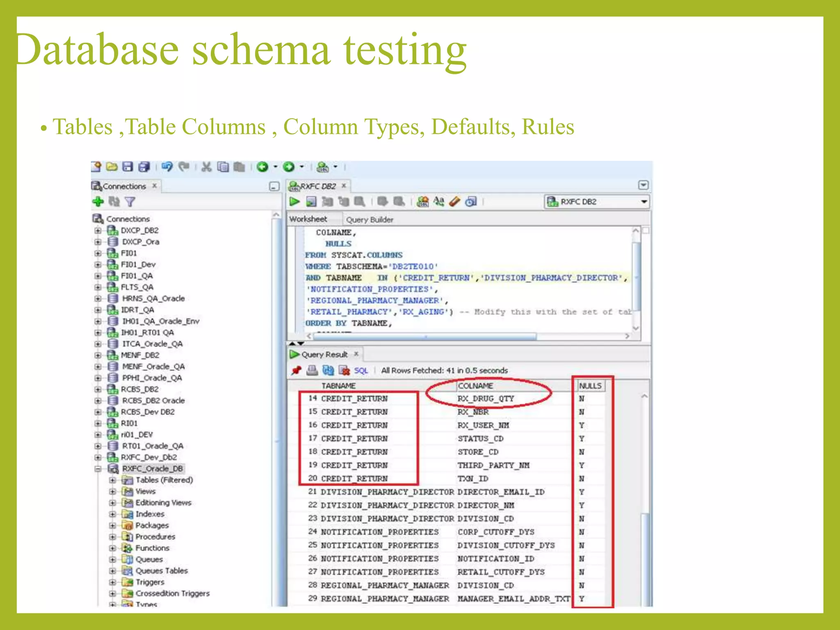Image resolution: width=840 pixels, height=630 pixels.
Task: Click the connections Filter funnel icon
Action: tap(130, 202)
